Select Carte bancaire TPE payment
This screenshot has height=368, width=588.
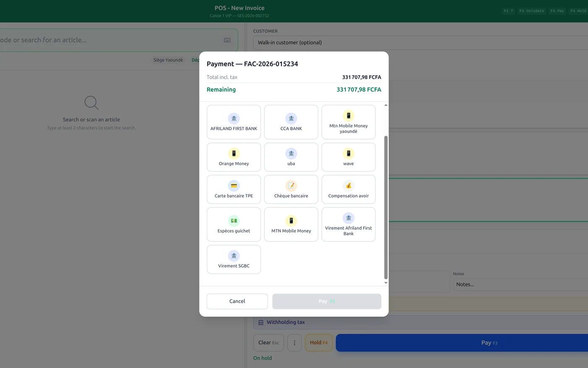pyautogui.click(x=234, y=189)
